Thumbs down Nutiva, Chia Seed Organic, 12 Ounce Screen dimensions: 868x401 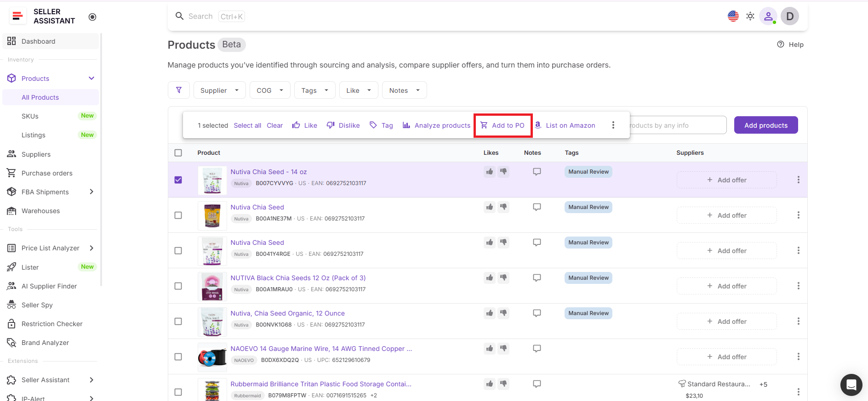point(504,313)
